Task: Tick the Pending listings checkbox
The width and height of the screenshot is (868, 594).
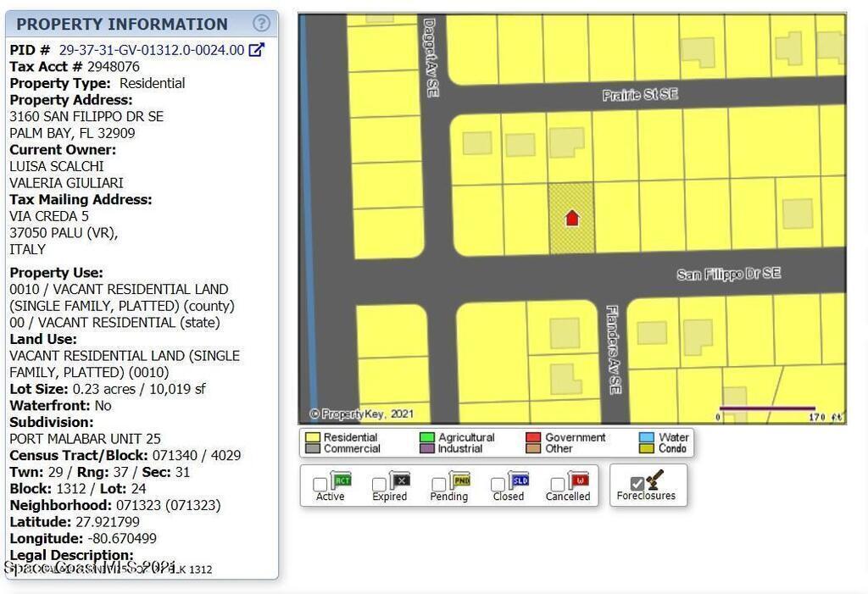Action: click(x=439, y=485)
